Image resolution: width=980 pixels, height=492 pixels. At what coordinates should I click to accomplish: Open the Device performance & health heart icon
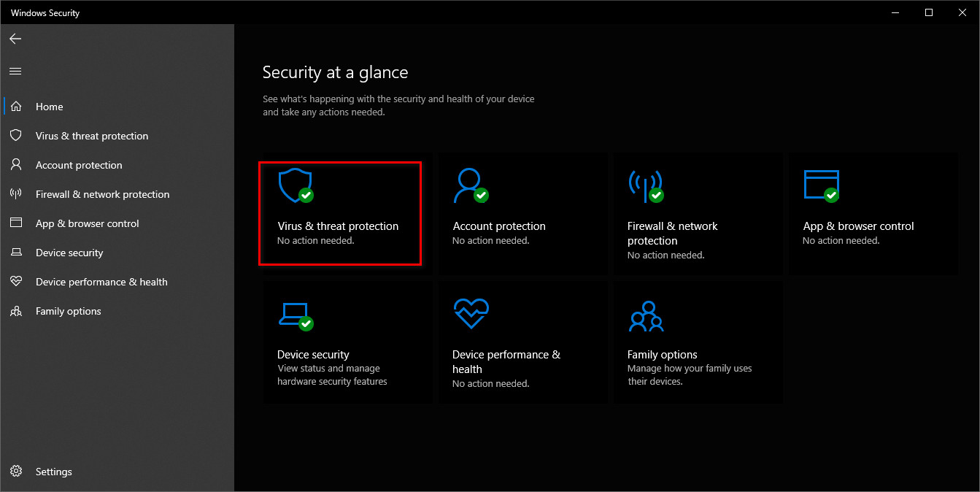[x=470, y=315]
